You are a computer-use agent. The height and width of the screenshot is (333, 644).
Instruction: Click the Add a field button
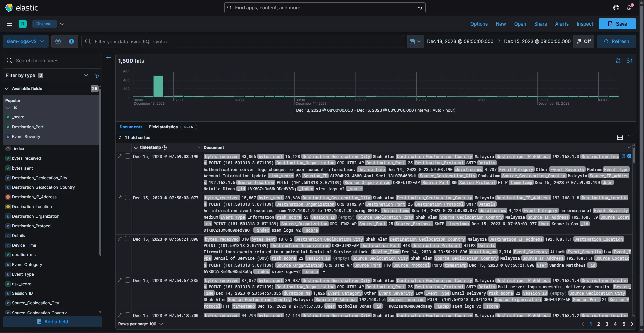52,322
